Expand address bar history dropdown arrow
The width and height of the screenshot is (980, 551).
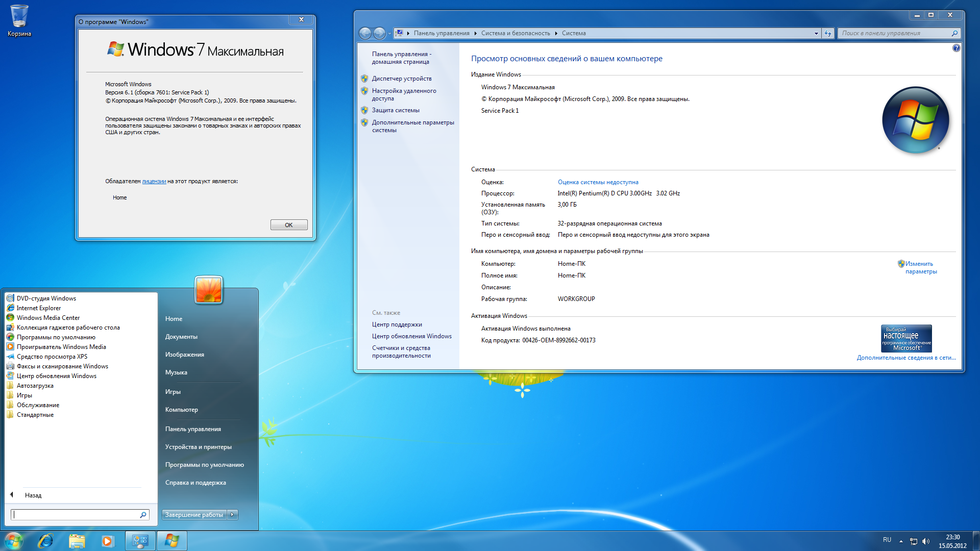[816, 33]
